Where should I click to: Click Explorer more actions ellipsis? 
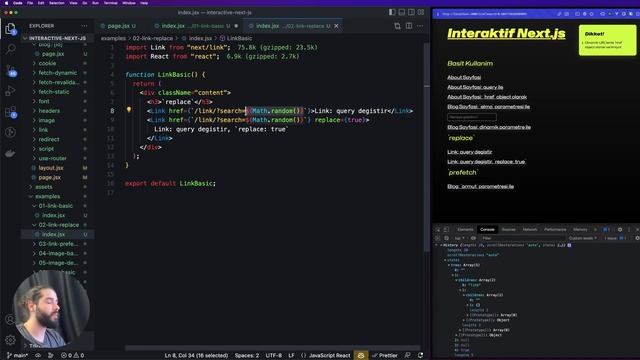click(x=84, y=26)
